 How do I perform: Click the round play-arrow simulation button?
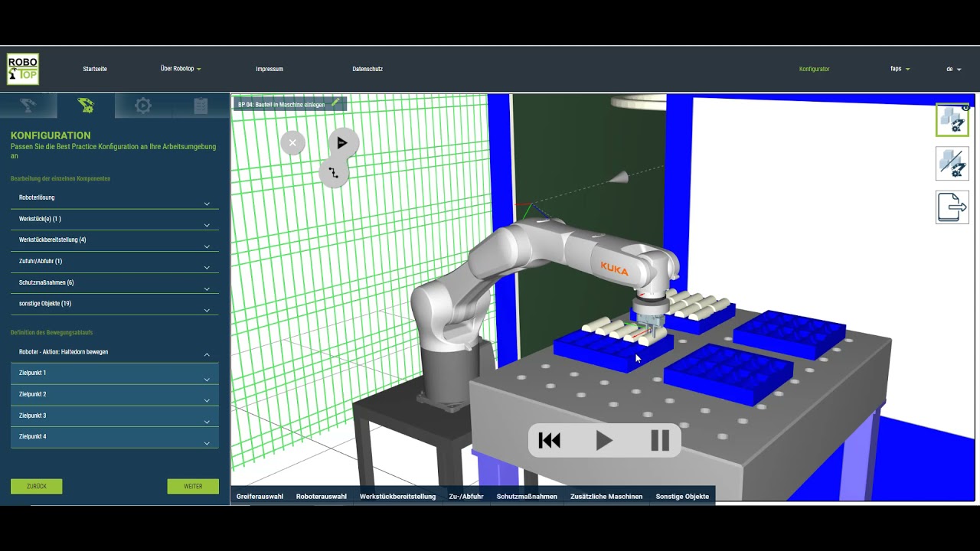click(x=342, y=142)
